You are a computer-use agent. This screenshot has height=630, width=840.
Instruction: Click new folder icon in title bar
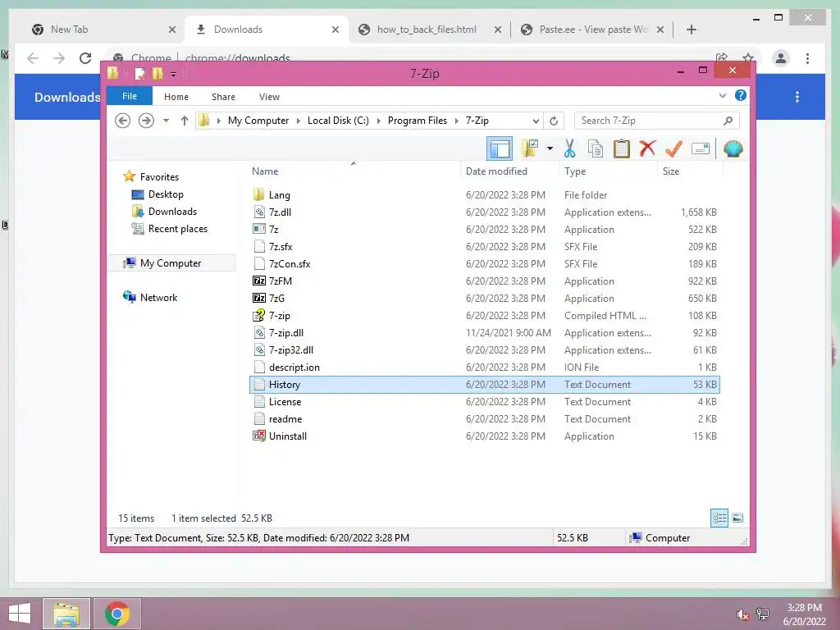click(x=157, y=73)
